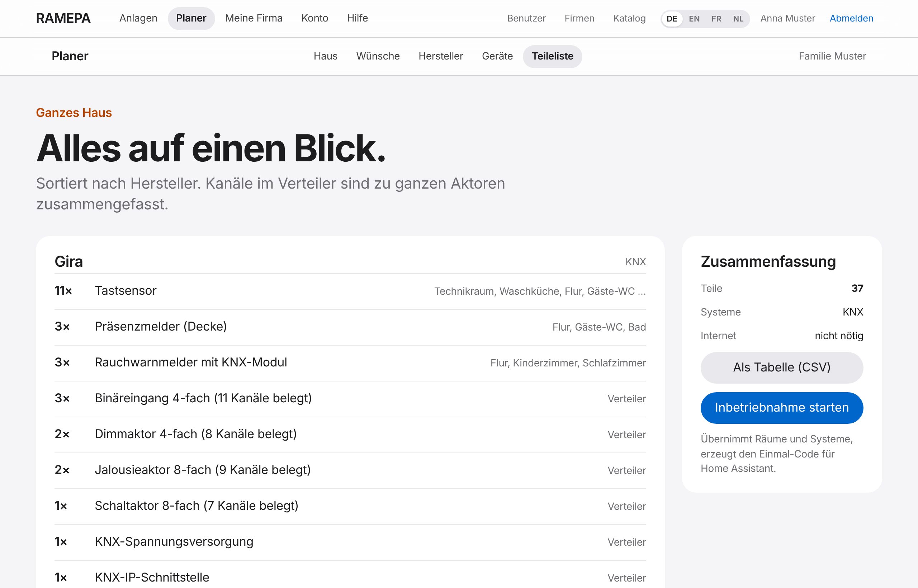The height and width of the screenshot is (588, 918).
Task: Click the Anna Muster user name
Action: 788,18
